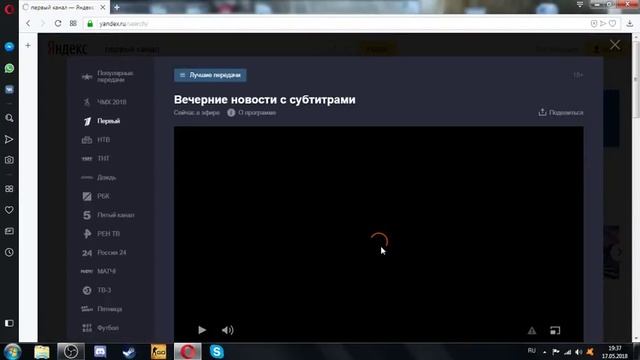Click the OBS icon in the taskbar

(x=71, y=351)
